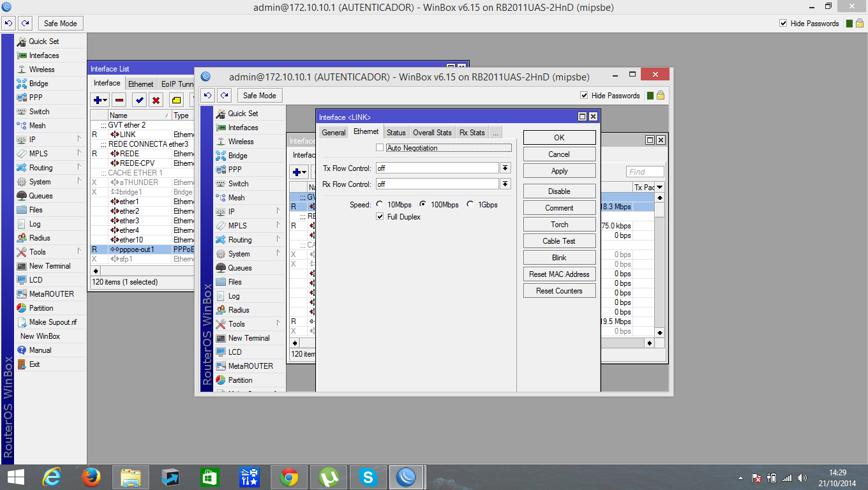Uncheck the Full Duplex checkbox

[x=380, y=217]
